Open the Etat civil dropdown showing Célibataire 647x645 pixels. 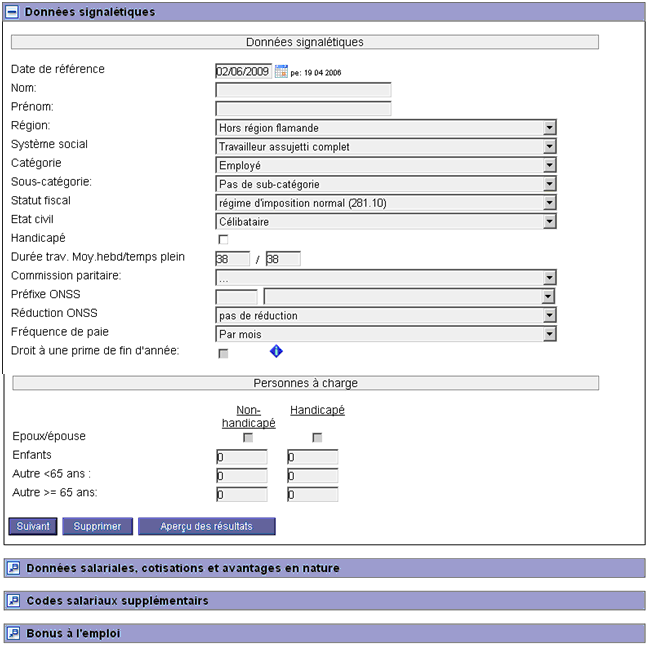point(386,222)
